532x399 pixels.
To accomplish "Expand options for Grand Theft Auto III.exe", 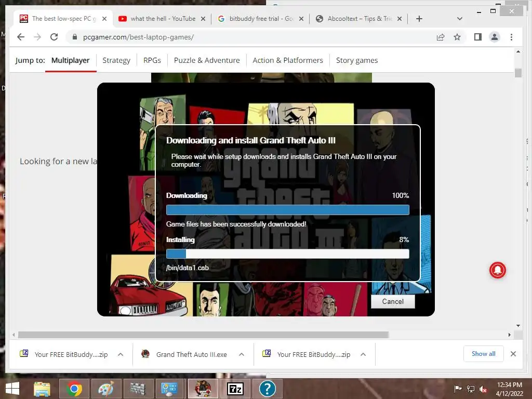I will click(242, 354).
